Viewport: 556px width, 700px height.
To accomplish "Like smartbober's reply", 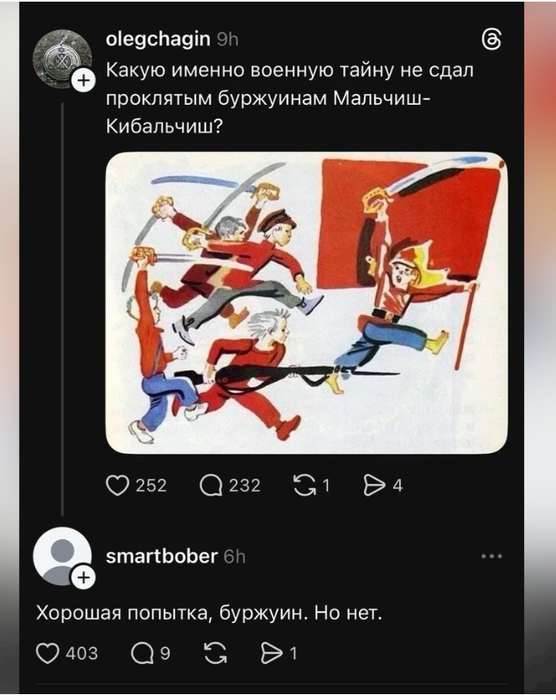I will [x=47, y=654].
